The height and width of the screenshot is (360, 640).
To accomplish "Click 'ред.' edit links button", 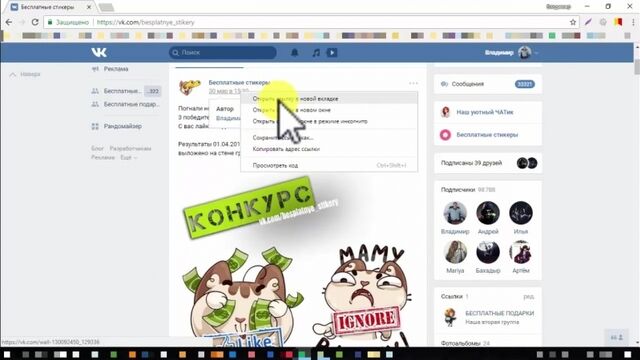I will 529,297.
